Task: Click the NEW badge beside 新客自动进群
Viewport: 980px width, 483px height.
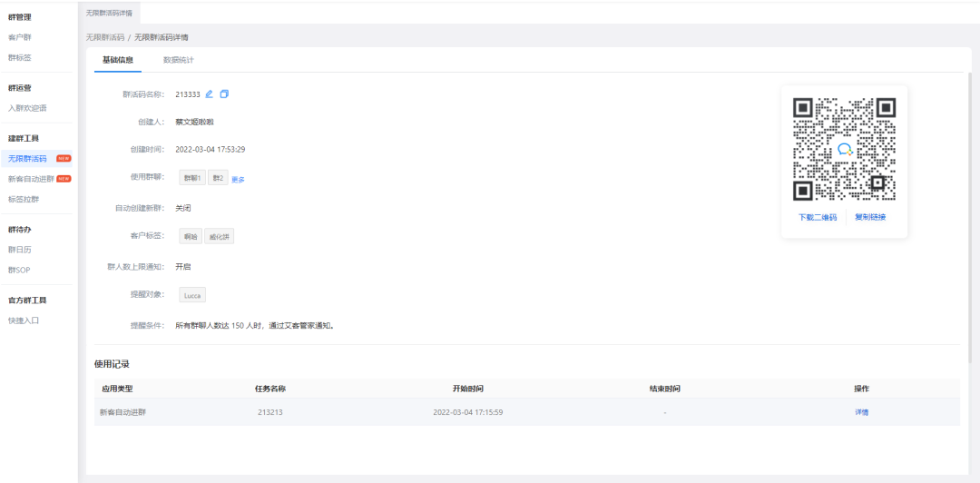Action: click(x=64, y=179)
